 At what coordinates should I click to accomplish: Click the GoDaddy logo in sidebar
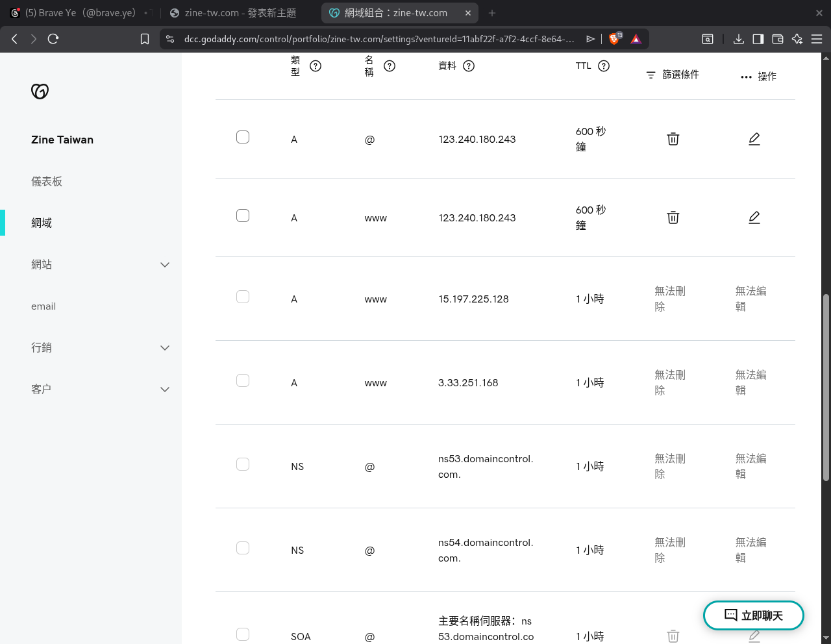point(40,92)
